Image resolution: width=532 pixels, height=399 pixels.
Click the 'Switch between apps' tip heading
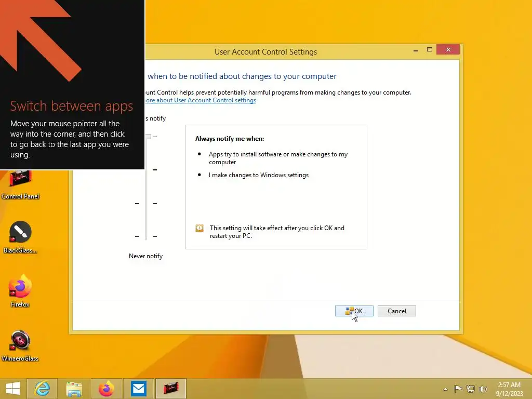72,106
